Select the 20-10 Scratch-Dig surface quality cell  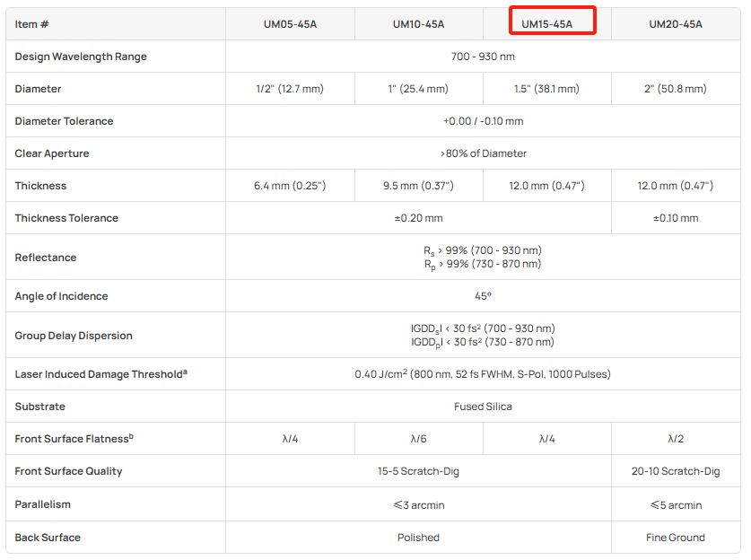(676, 471)
